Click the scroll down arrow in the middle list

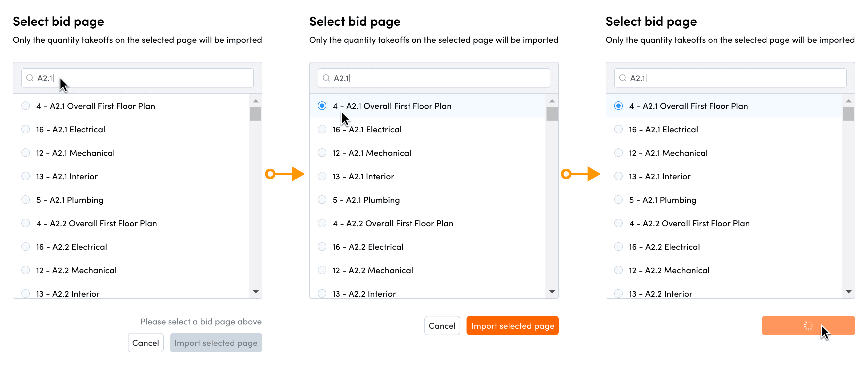pos(552,292)
